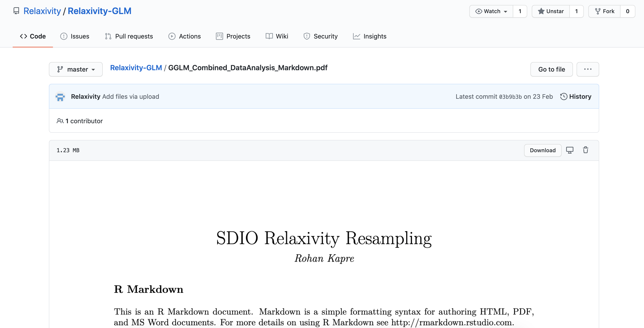Click the History clock icon
The height and width of the screenshot is (328, 644).
(563, 96)
